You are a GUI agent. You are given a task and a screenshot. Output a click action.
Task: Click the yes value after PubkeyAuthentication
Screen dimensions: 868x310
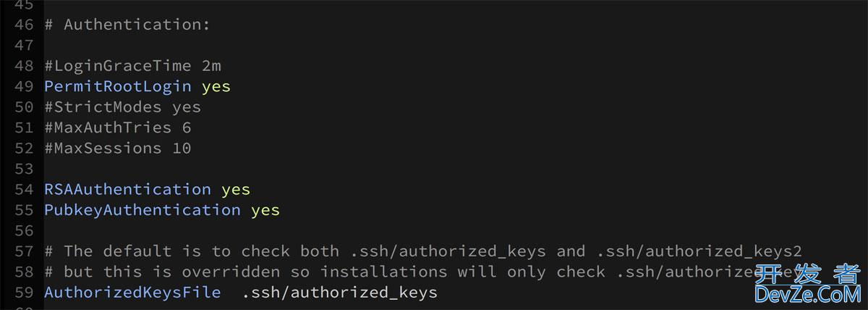click(x=265, y=210)
